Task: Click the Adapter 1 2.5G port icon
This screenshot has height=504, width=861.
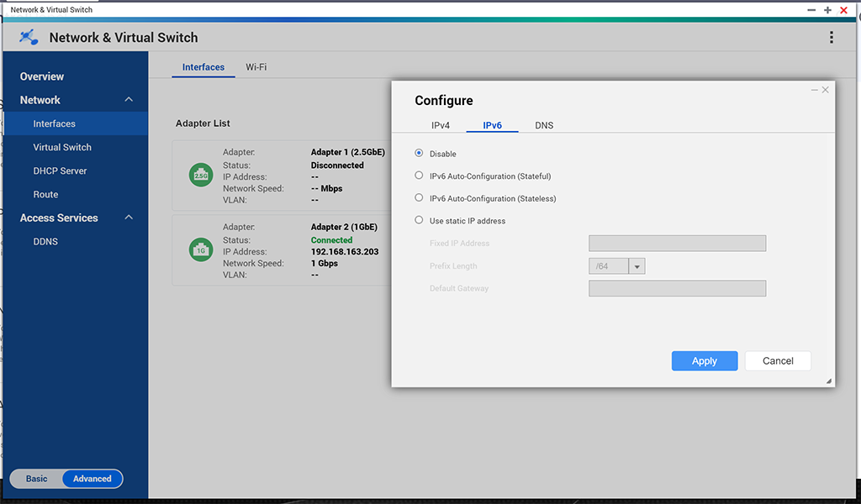Action: pos(201,175)
